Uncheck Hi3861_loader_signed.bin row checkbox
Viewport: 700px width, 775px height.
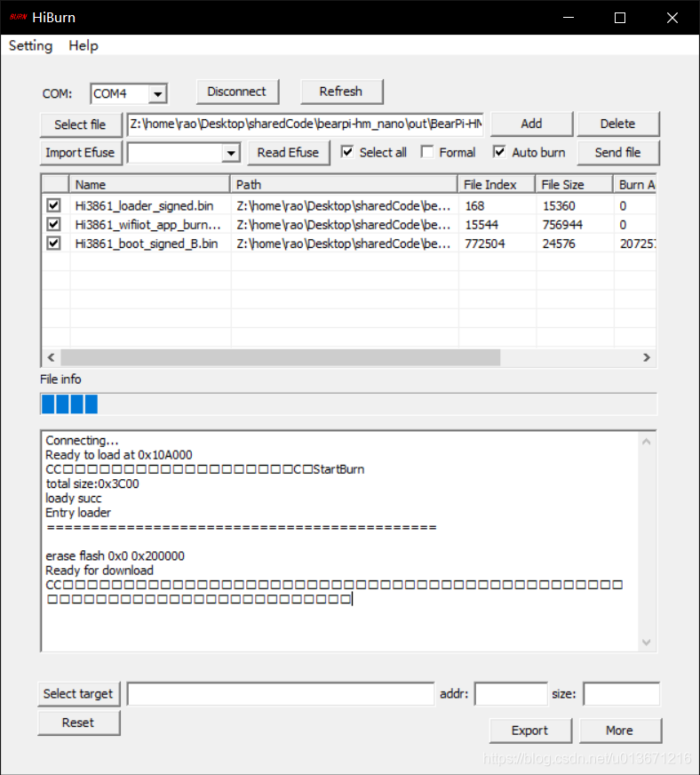(x=54, y=205)
